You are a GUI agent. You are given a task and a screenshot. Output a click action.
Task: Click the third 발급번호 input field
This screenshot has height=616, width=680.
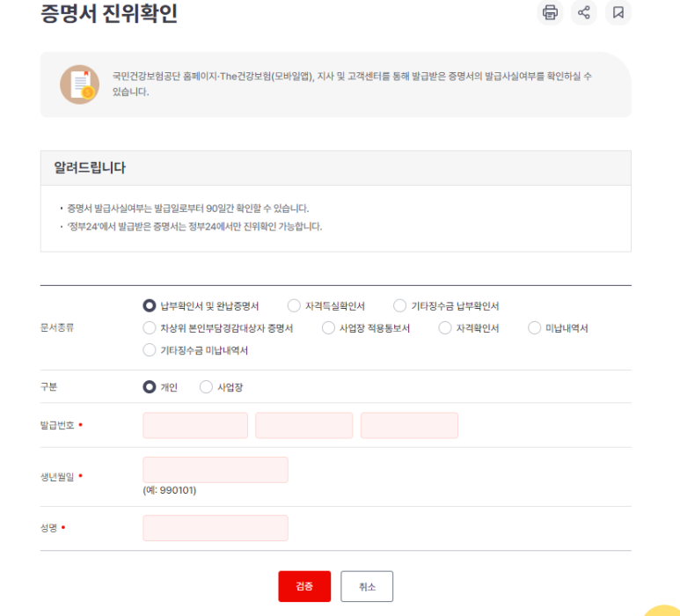click(x=409, y=426)
